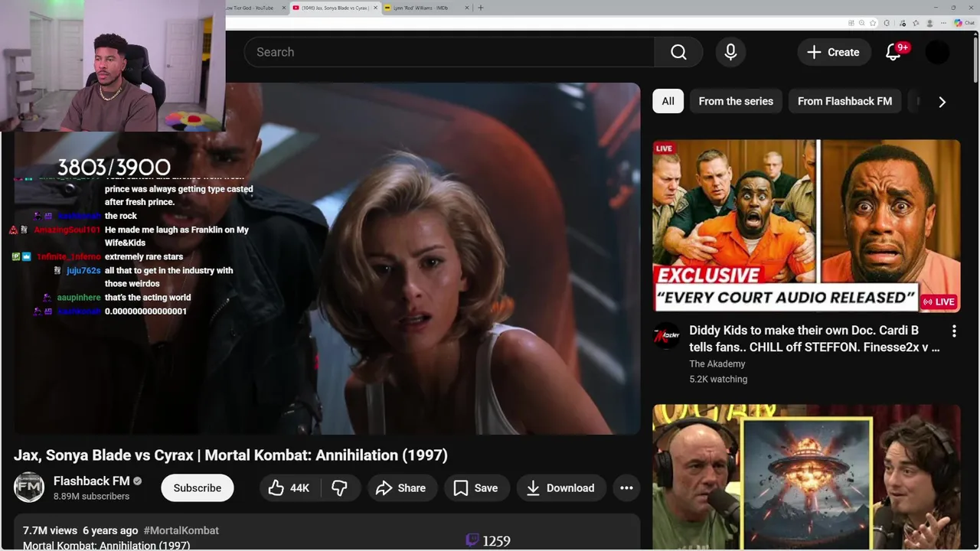Select the All filter chip

tap(668, 101)
